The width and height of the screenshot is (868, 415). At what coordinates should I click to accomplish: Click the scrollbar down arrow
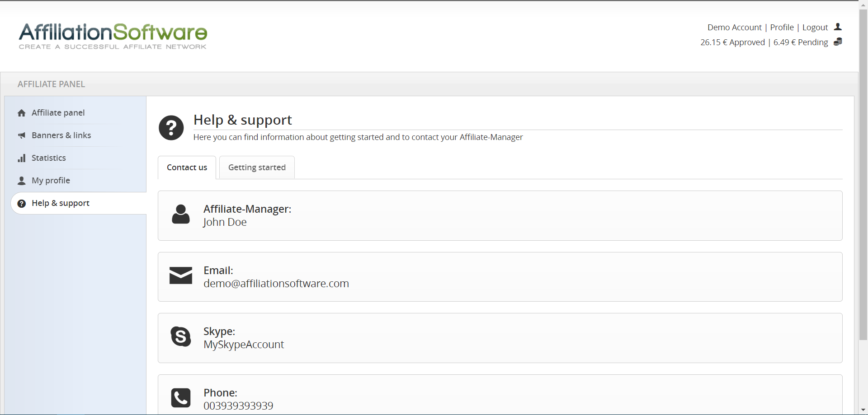pos(863,410)
